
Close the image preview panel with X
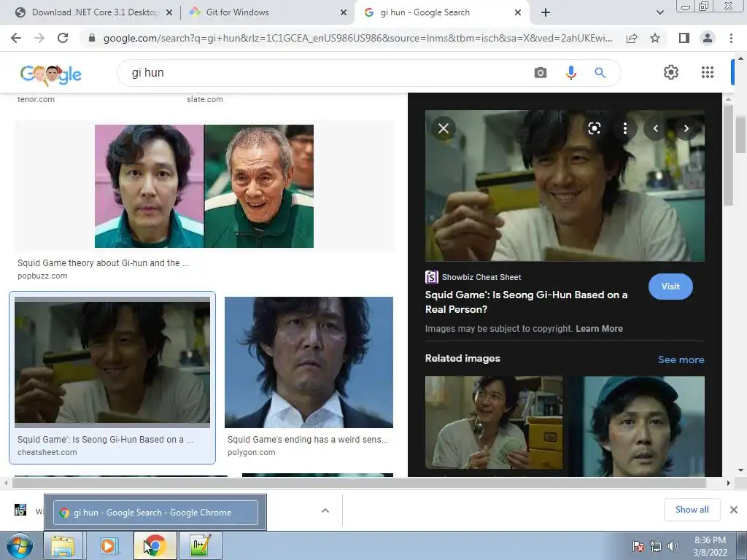pyautogui.click(x=443, y=128)
